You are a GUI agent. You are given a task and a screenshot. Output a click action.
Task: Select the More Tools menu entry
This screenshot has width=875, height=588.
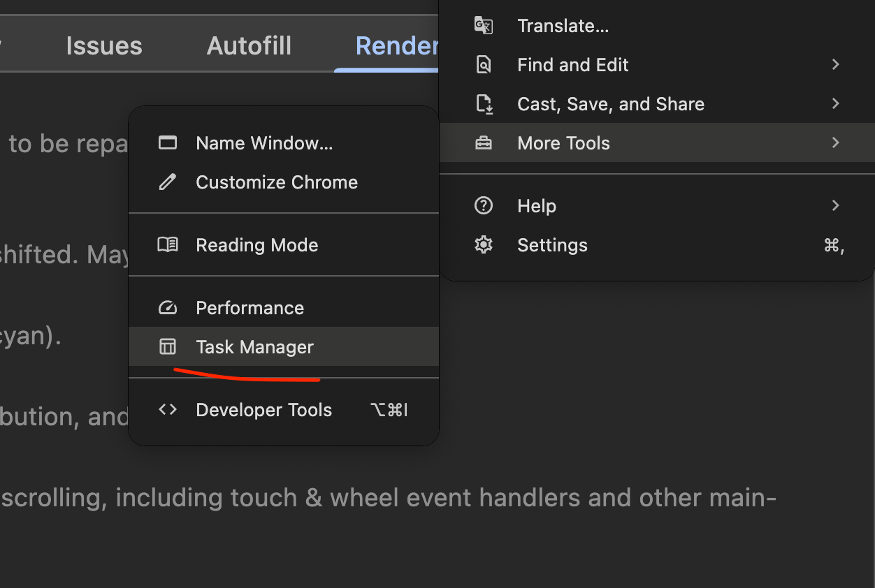coord(657,143)
